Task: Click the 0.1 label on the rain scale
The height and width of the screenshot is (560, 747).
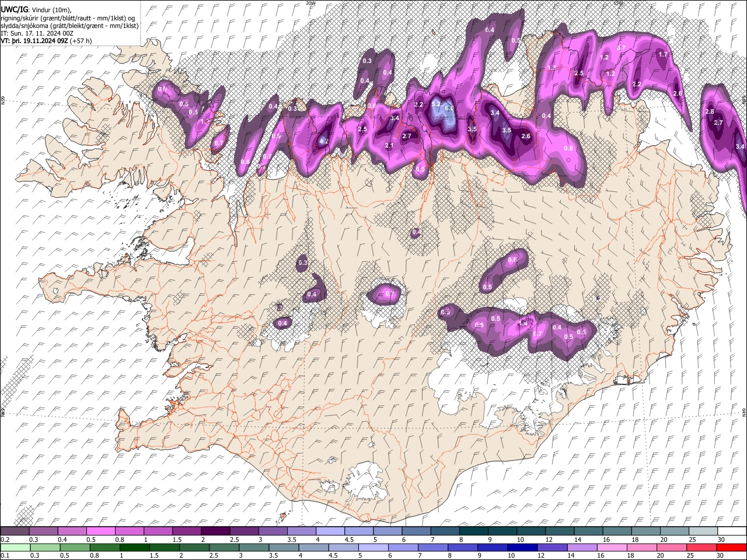Action: [5, 555]
